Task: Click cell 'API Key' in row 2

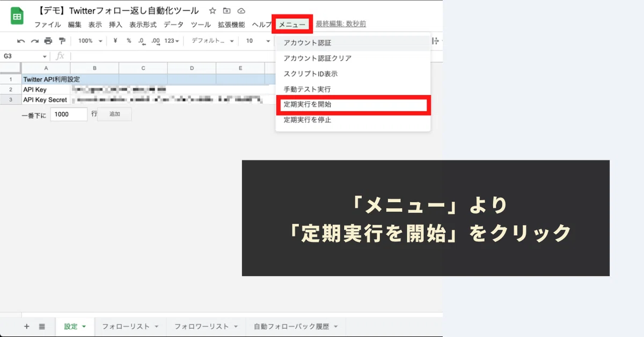Action: pyautogui.click(x=46, y=90)
